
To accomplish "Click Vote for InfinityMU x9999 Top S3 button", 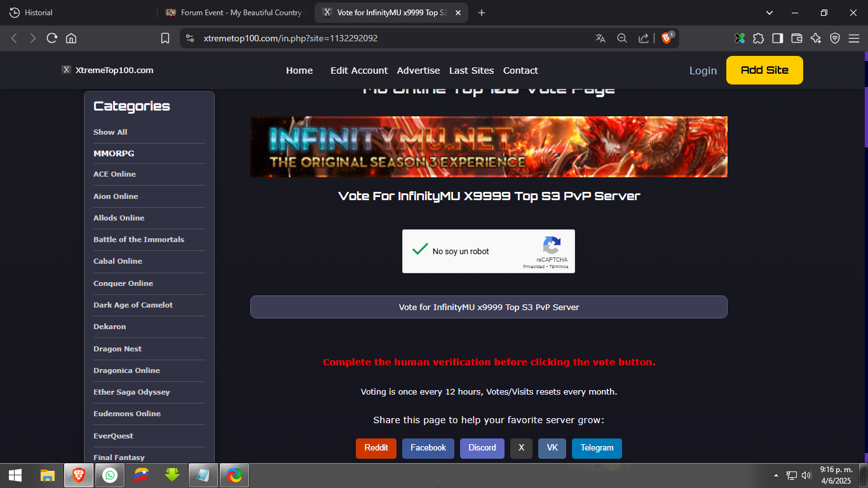I will (x=489, y=307).
